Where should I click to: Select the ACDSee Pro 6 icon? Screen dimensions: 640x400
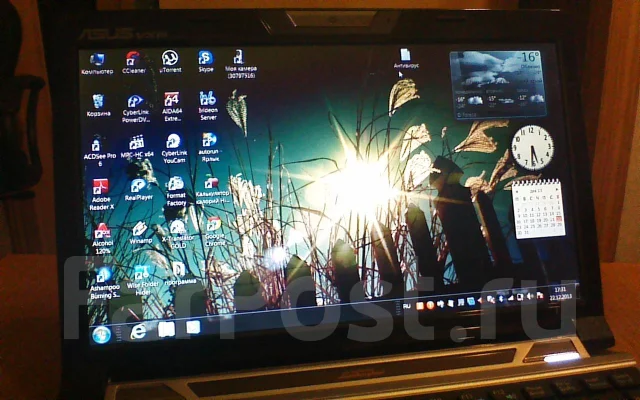pos(99,153)
